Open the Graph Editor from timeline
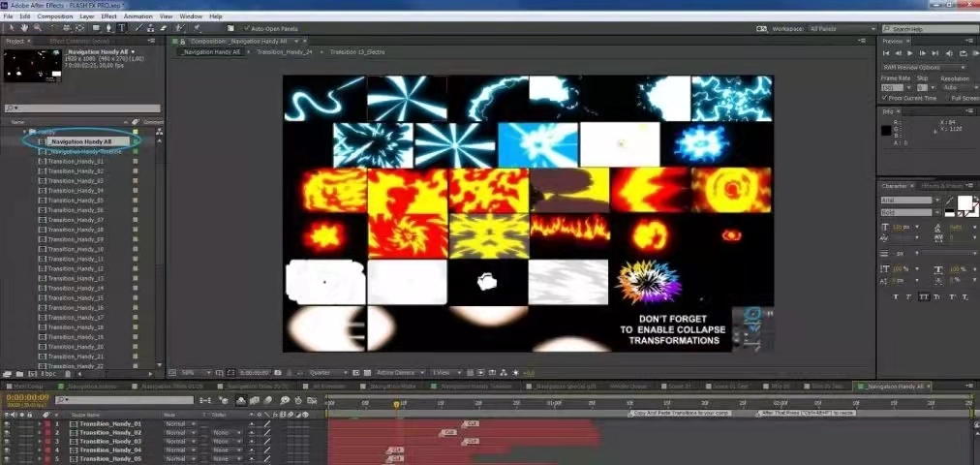 pos(312,400)
